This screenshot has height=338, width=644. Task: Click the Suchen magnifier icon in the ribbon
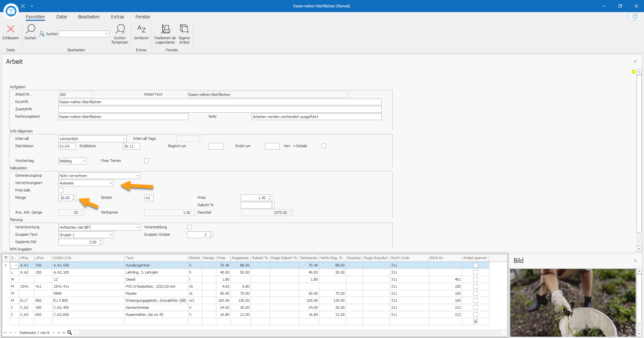pyautogui.click(x=31, y=29)
